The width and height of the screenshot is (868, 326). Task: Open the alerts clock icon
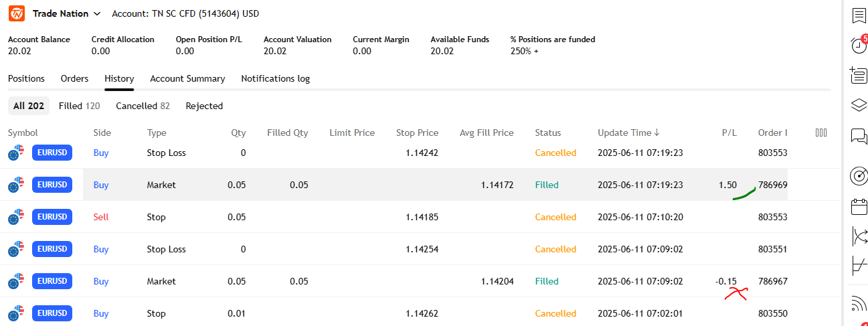859,46
